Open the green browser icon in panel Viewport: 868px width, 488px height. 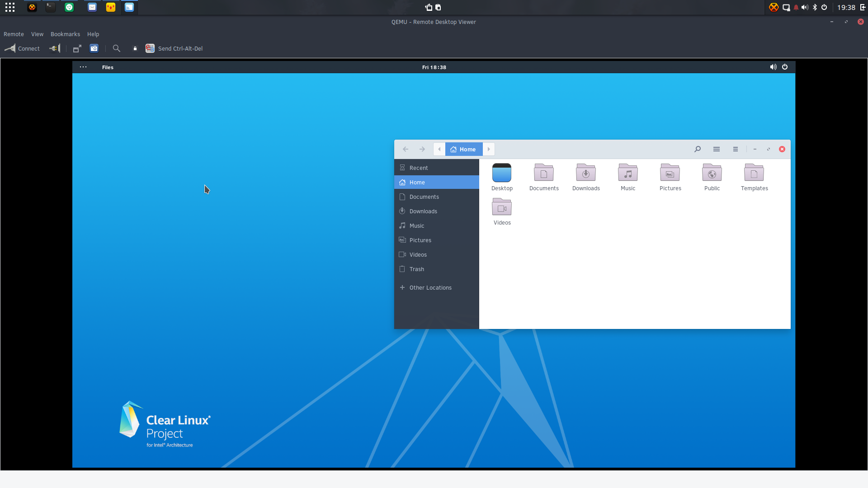(69, 7)
